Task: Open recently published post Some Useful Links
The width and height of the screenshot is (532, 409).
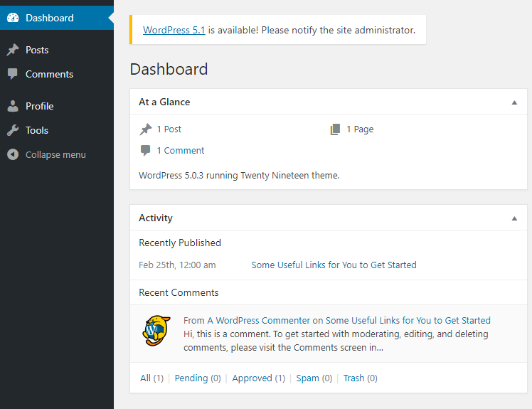Action: tap(334, 265)
